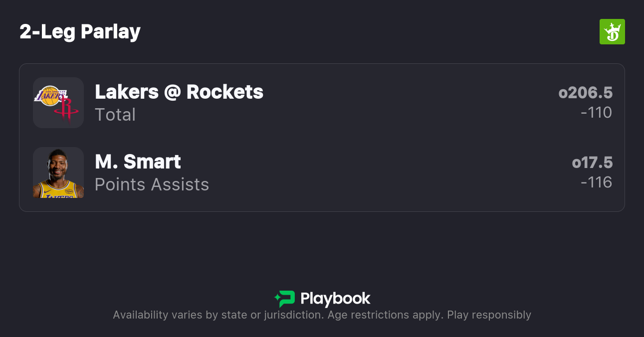Click the DraftKings logo icon
Viewport: 644px width, 337px height.
[x=612, y=32]
